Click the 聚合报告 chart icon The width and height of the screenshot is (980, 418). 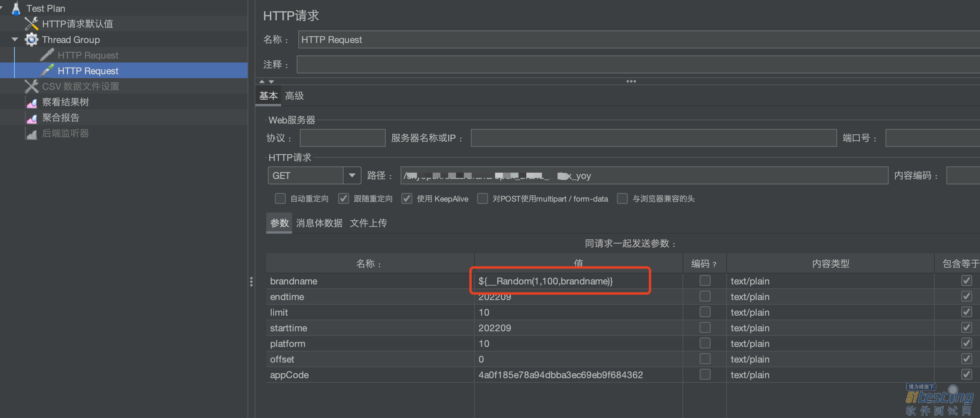coord(32,118)
